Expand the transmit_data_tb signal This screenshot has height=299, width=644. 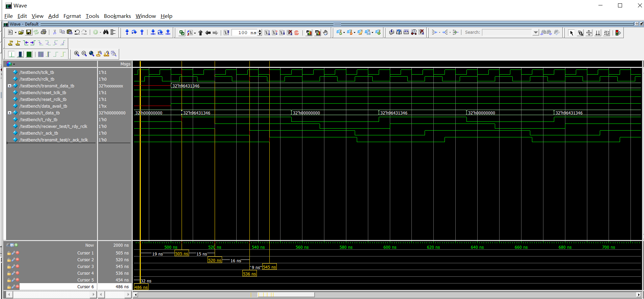(9, 86)
